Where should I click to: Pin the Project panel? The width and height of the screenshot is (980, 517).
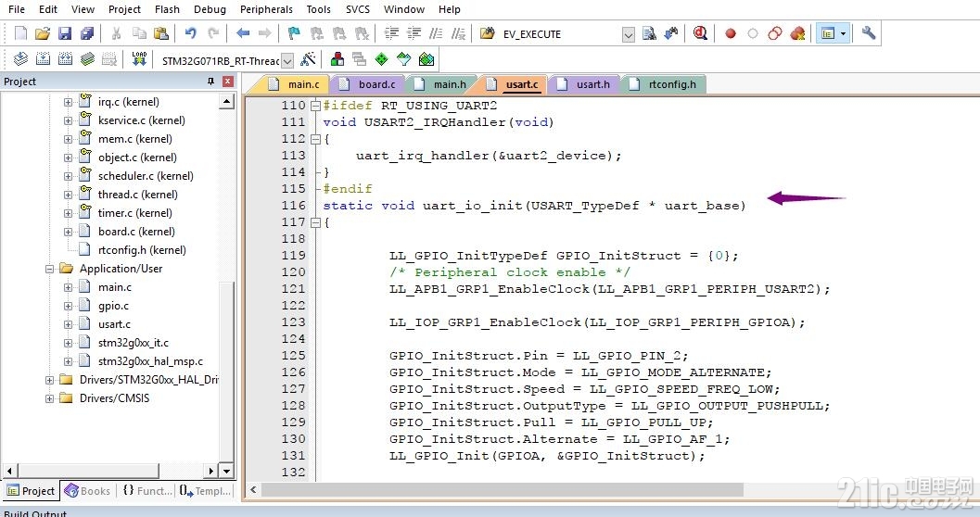click(210, 82)
